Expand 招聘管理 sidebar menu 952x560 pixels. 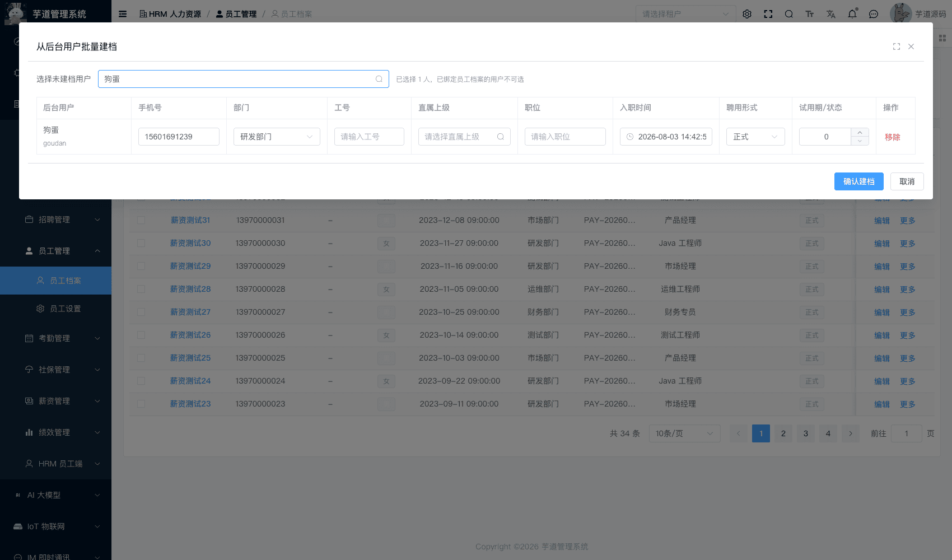click(56, 220)
